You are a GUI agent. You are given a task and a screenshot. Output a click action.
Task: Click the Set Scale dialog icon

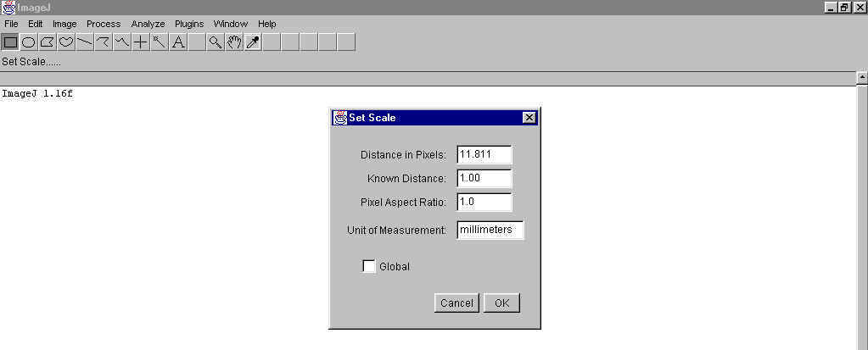[340, 117]
